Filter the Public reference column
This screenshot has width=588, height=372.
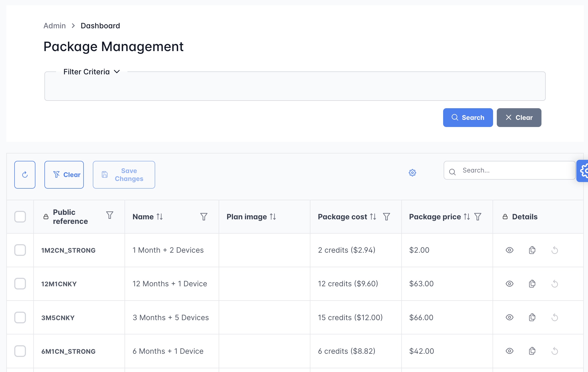click(110, 215)
